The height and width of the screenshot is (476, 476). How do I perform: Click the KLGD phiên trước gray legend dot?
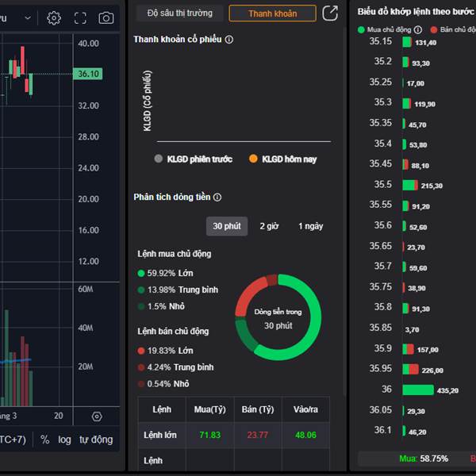coord(159,159)
